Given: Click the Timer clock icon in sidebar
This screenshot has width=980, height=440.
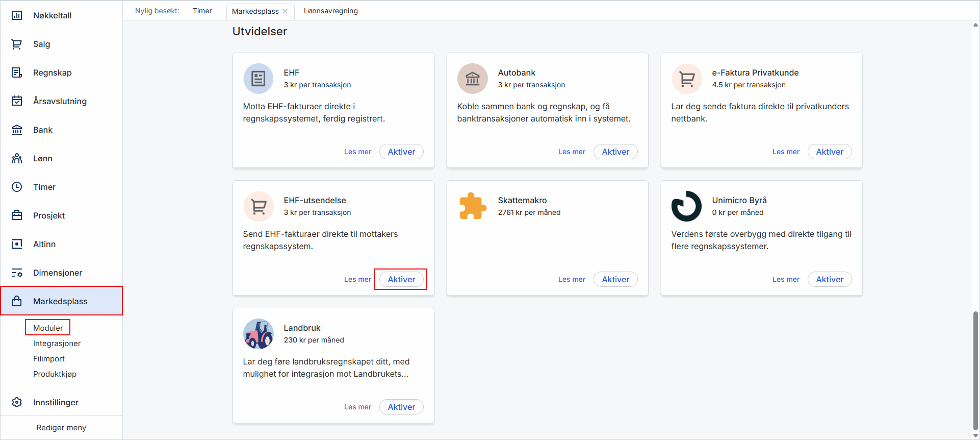Looking at the screenshot, I should [17, 187].
